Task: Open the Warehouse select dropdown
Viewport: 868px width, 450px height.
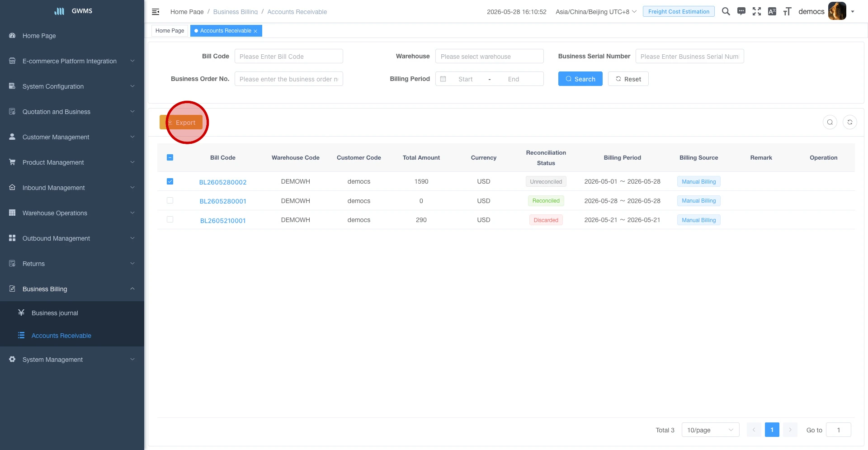Action: click(x=490, y=56)
